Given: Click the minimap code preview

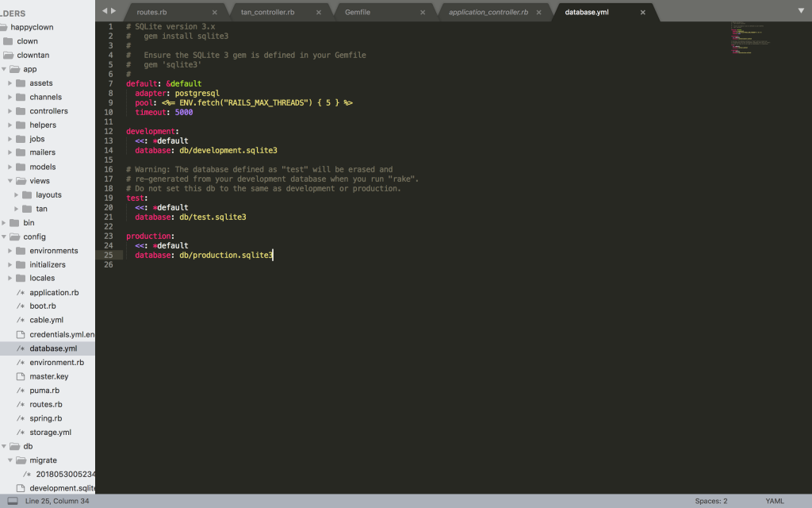Looking at the screenshot, I should click(x=750, y=38).
